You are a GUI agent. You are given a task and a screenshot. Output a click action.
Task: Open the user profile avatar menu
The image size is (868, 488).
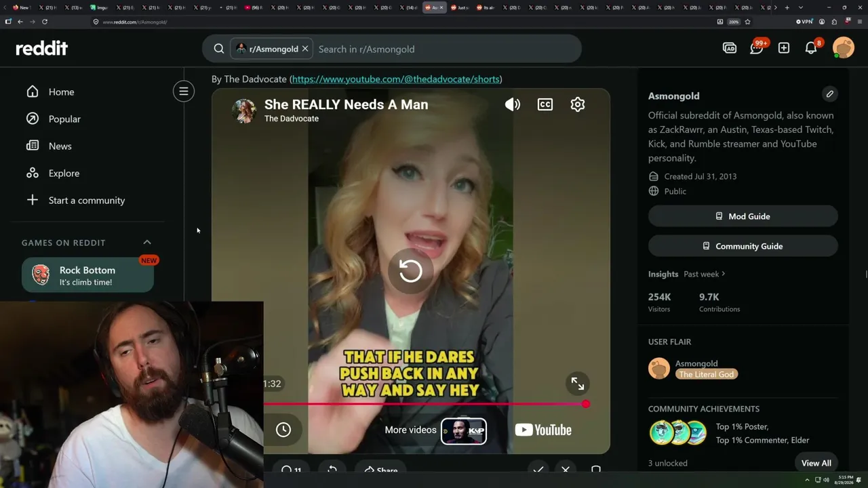point(844,48)
